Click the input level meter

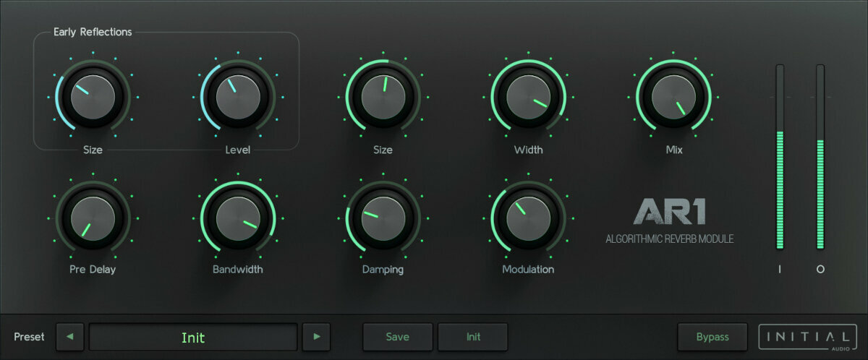(x=780, y=157)
